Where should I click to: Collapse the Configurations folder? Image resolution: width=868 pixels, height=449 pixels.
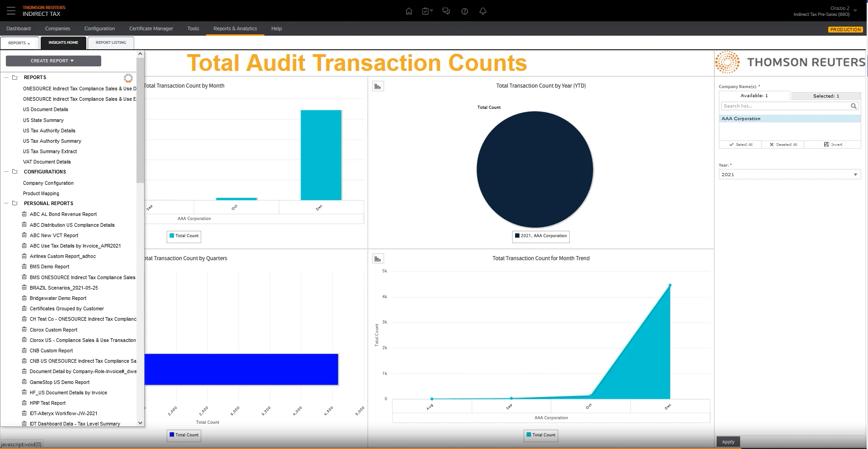(x=6, y=172)
